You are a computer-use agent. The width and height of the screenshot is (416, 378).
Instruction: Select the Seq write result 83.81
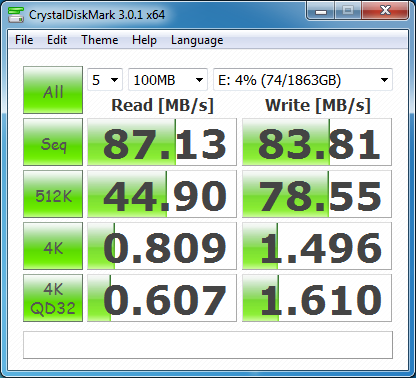coord(317,142)
